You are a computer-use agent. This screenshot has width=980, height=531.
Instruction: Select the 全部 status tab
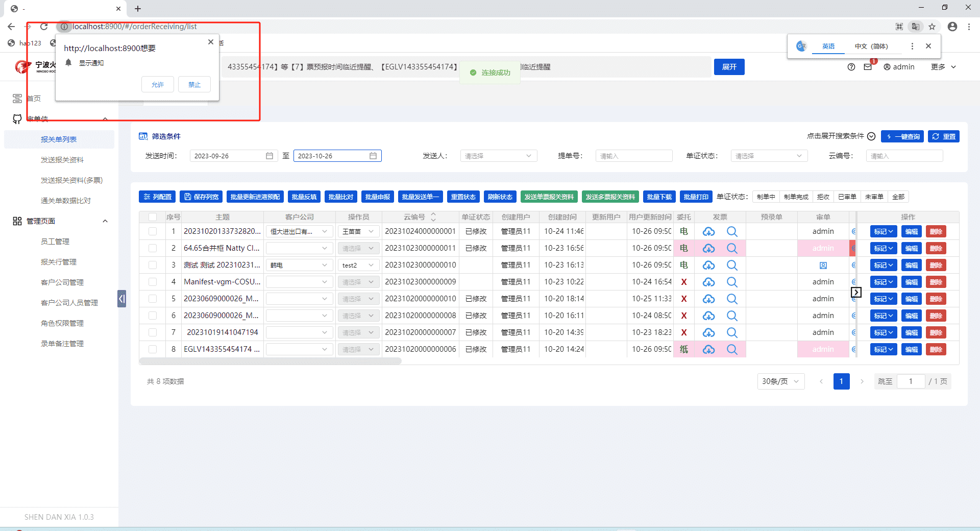[x=898, y=197]
